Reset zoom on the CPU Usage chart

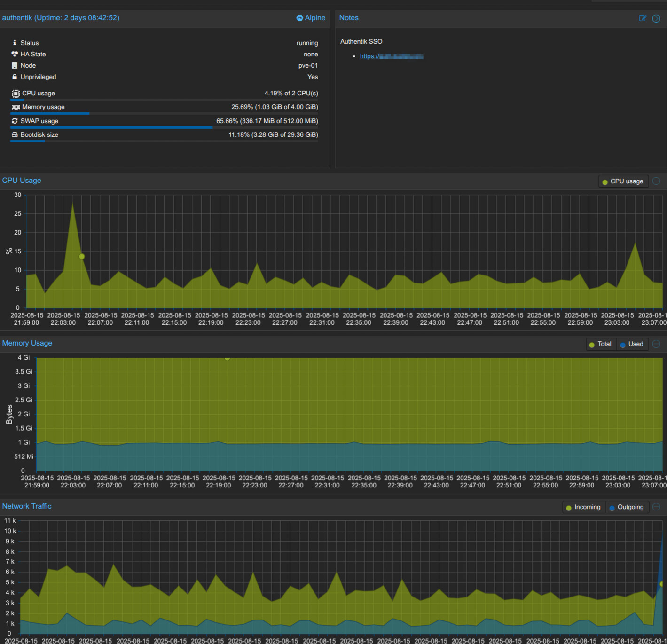pos(656,181)
